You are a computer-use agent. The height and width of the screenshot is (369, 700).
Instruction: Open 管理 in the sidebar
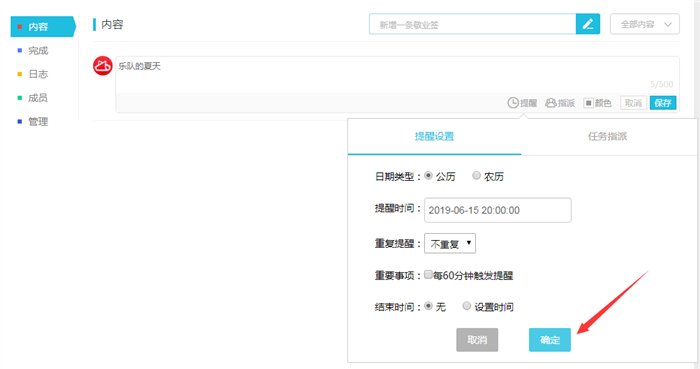click(38, 121)
